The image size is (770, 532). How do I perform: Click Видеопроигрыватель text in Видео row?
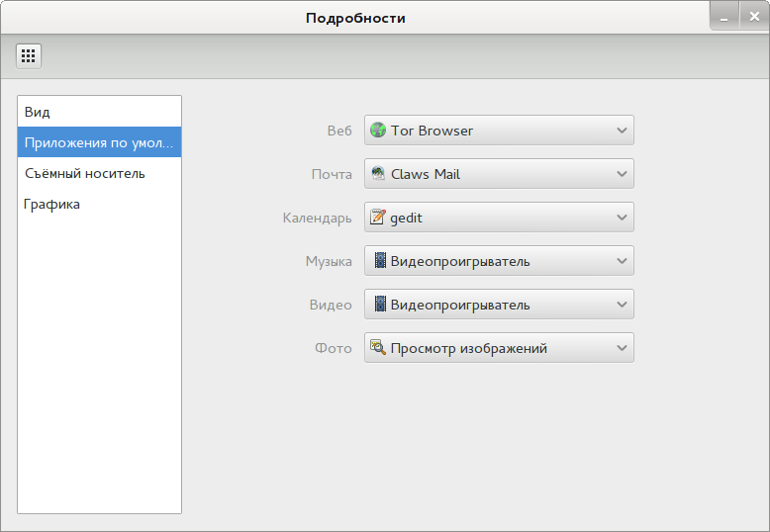click(460, 305)
